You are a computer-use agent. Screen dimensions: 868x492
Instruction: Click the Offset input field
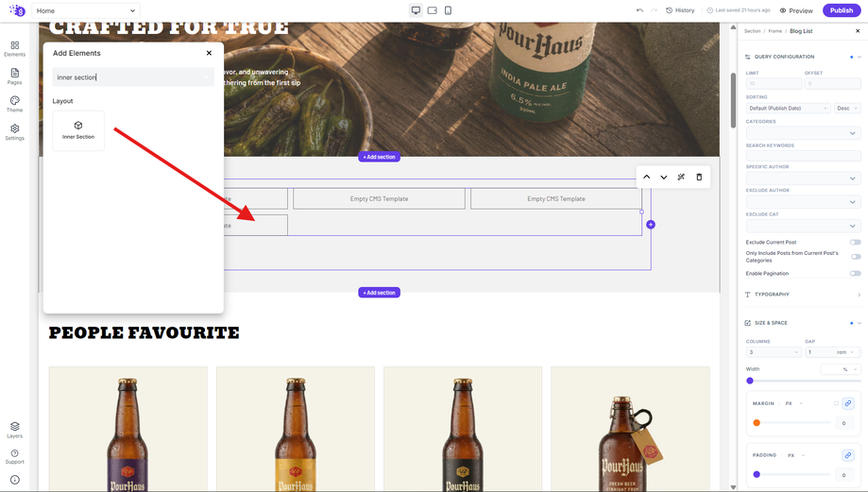(832, 83)
